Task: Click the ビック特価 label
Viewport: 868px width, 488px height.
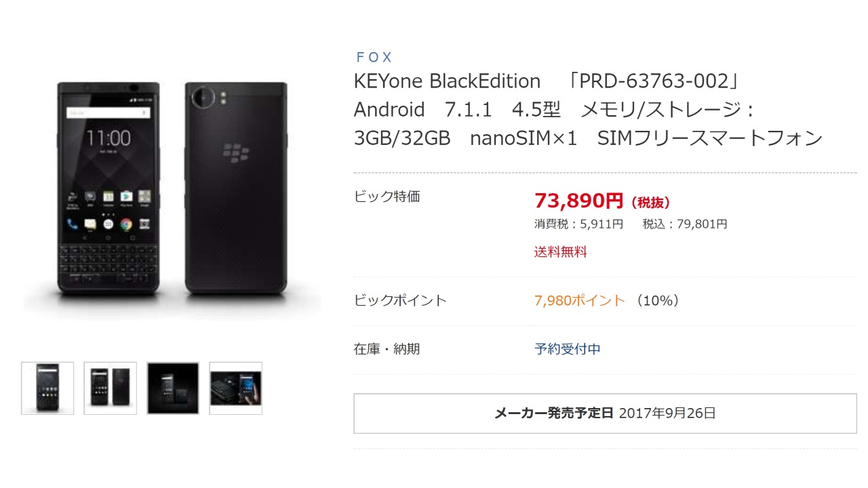Action: click(387, 197)
